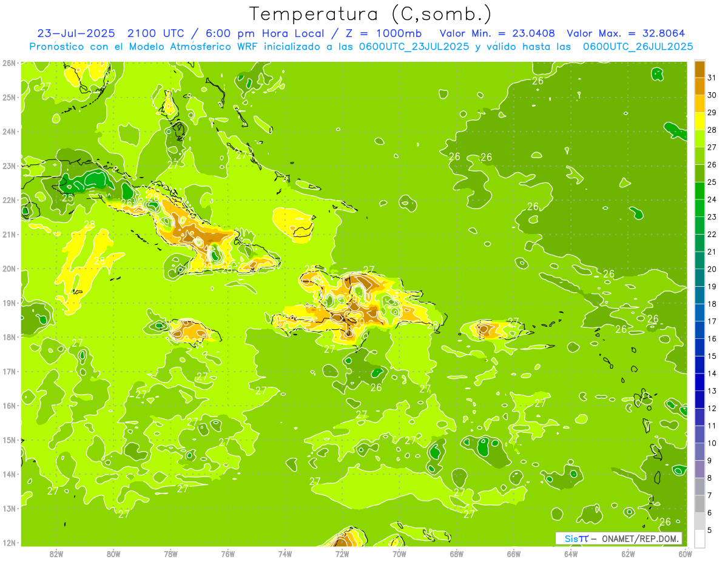The width and height of the screenshot is (728, 562).
Task: Click the number 10 on the color scale
Action: pyautogui.click(x=711, y=443)
